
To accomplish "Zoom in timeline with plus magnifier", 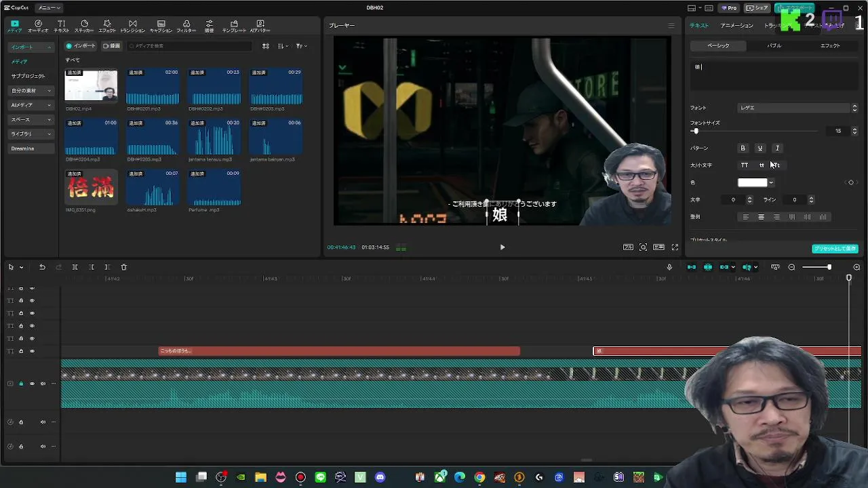I will point(856,267).
